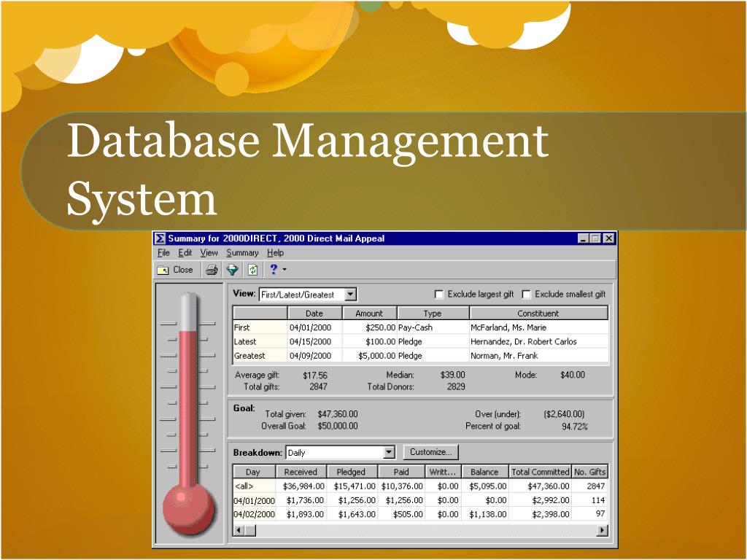The width and height of the screenshot is (747, 560).
Task: Click the Type column header
Action: click(433, 314)
